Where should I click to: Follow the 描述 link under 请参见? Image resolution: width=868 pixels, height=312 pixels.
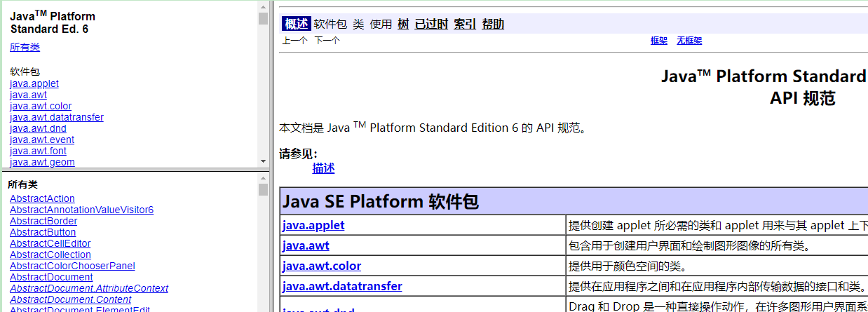(323, 168)
